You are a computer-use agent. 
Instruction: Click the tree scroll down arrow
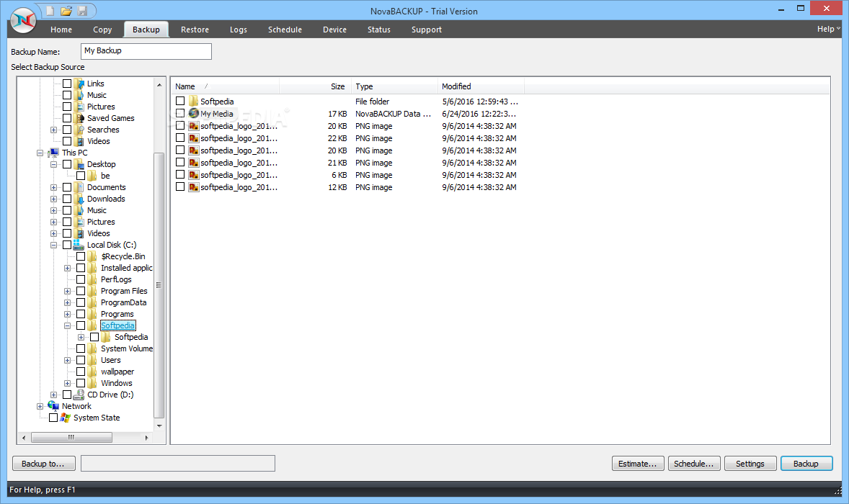point(159,426)
